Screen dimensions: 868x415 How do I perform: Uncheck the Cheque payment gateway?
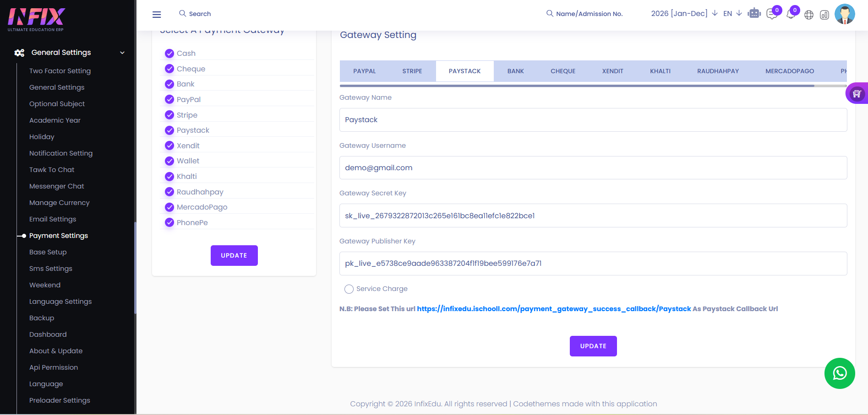point(169,69)
